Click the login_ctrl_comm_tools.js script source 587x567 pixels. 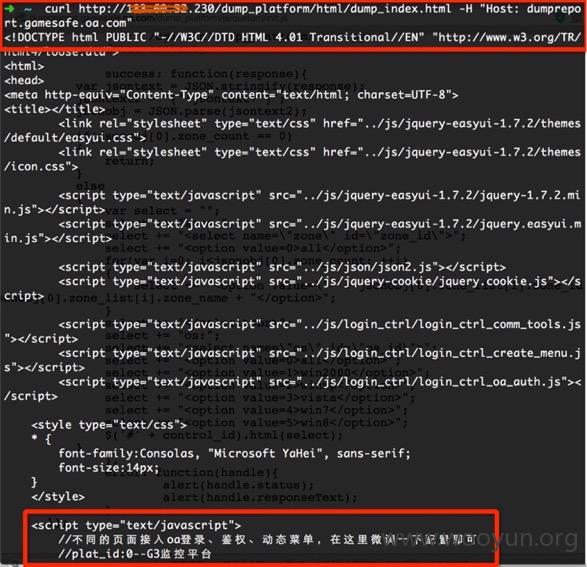[292, 331]
